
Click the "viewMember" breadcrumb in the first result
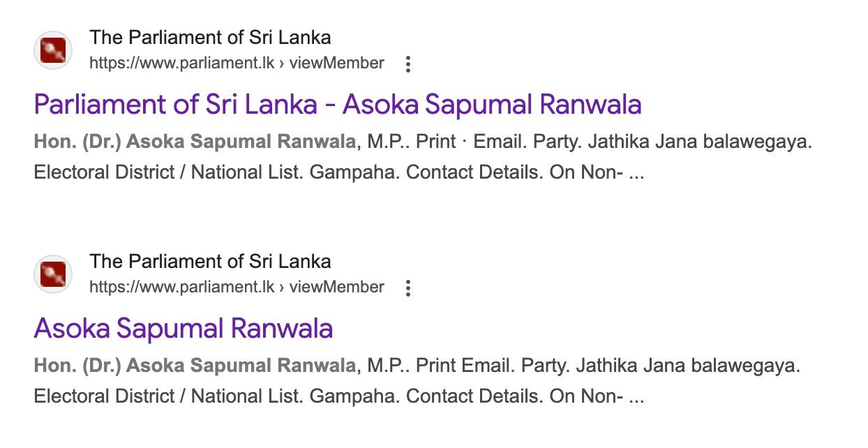(336, 64)
